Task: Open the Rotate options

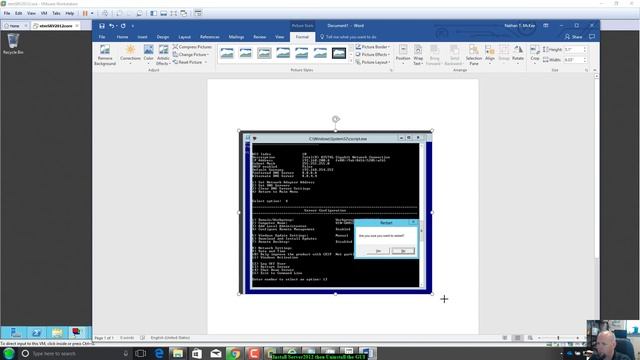Action: (x=518, y=55)
